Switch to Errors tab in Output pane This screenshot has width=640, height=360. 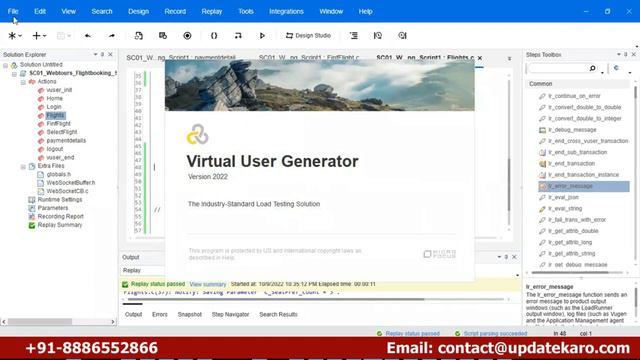coord(160,314)
